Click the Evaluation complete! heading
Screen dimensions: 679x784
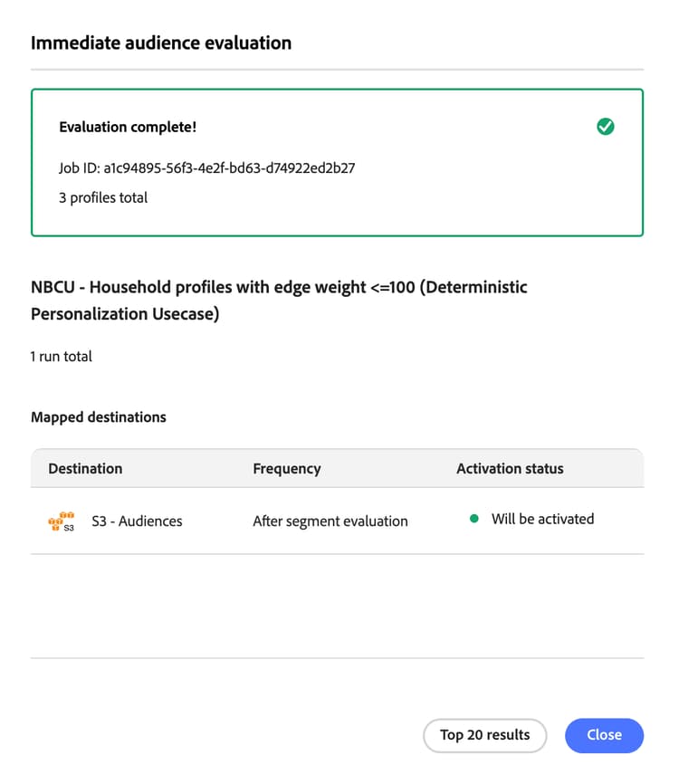(x=128, y=127)
